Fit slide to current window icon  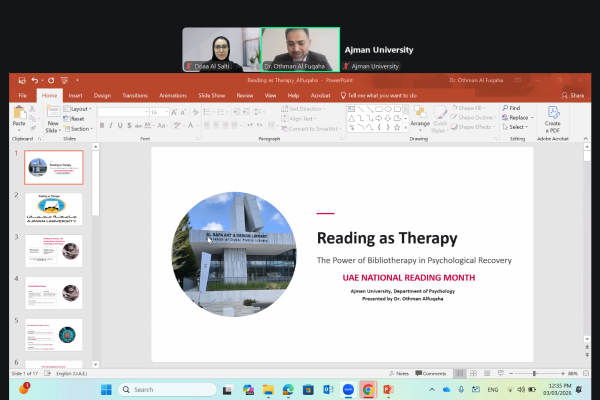586,373
